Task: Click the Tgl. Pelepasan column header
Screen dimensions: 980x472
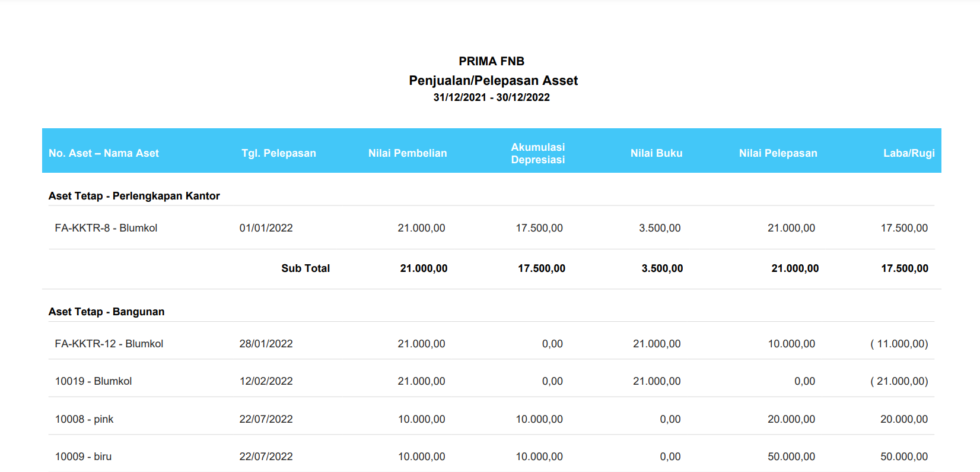Action: pos(278,153)
